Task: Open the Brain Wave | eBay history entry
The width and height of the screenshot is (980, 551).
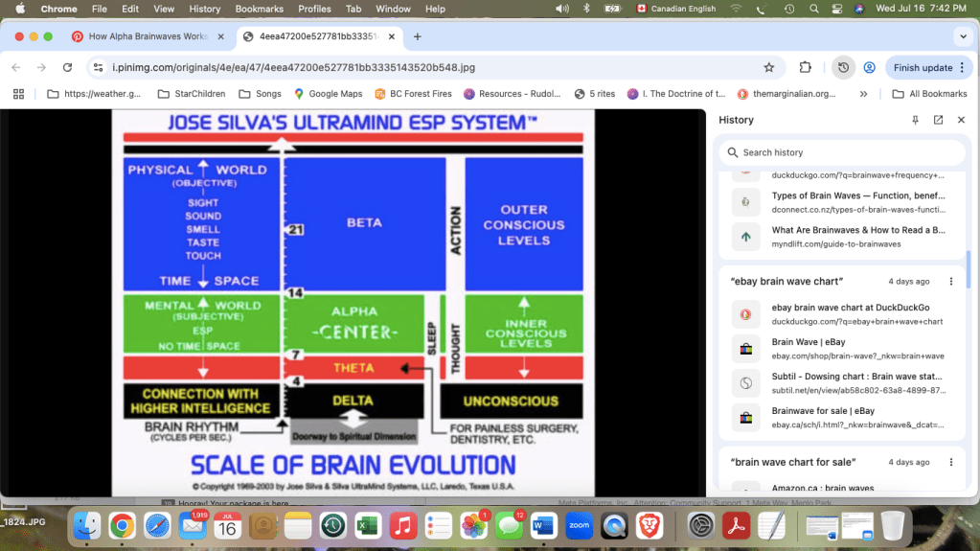Action: click(809, 342)
